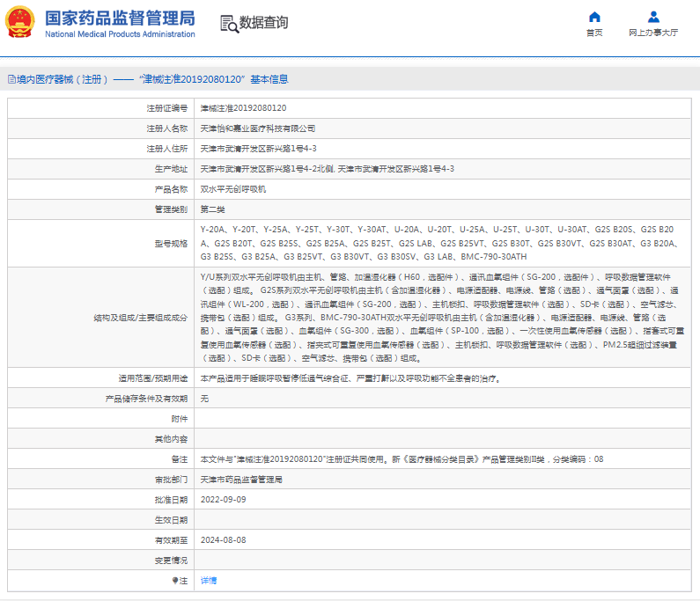The image size is (700, 601).
Task: Click the 型号规格 row label
Action: pos(170,244)
